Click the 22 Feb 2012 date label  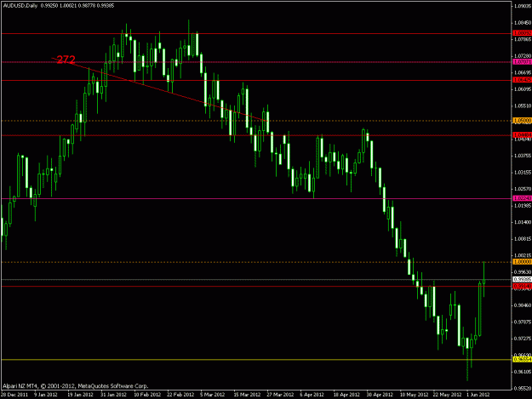point(180,395)
